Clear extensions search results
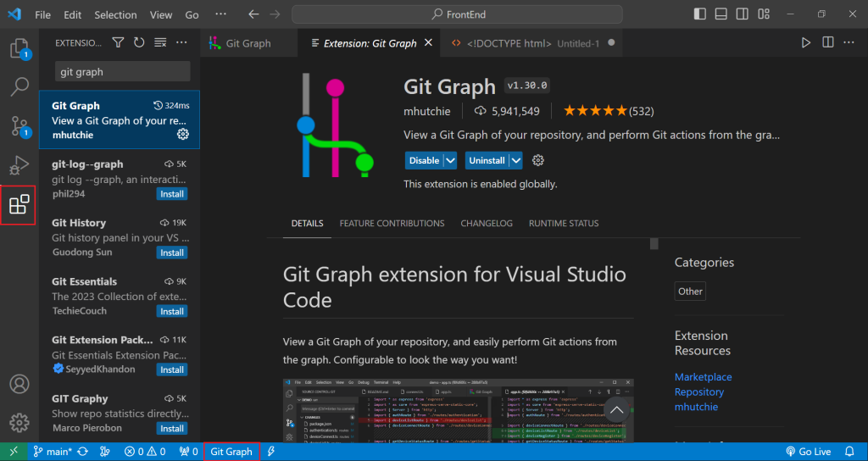The image size is (868, 461). point(160,42)
